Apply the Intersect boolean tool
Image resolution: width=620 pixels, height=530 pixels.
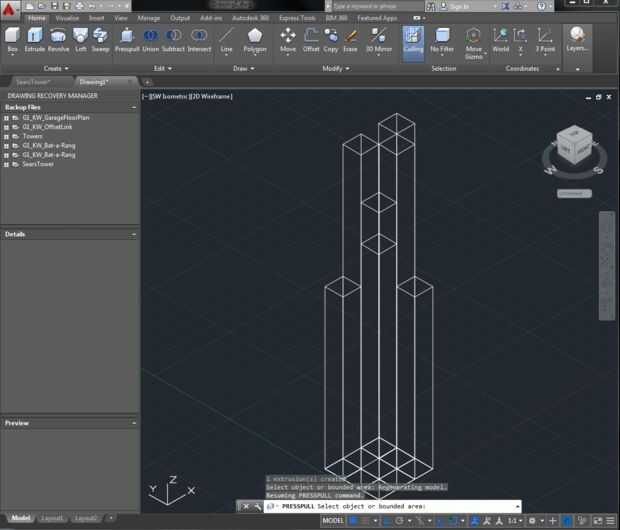pyautogui.click(x=199, y=40)
